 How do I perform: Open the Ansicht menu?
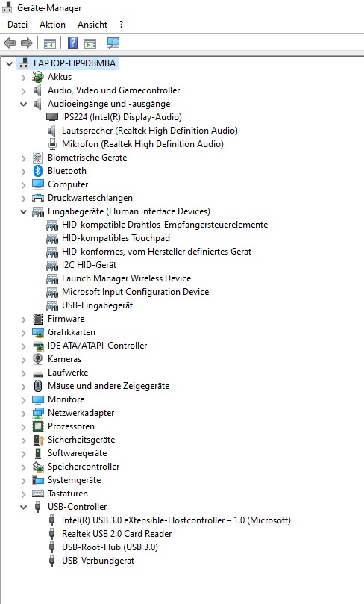pyautogui.click(x=92, y=25)
